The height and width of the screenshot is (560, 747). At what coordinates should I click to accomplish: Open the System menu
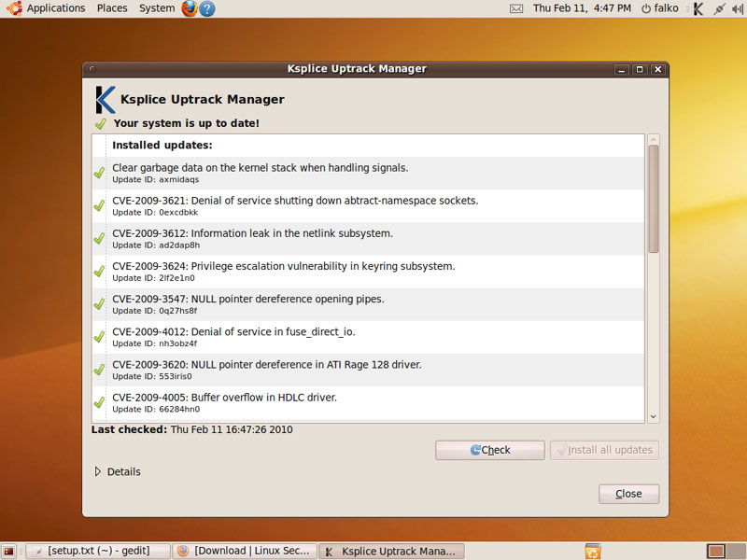pyautogui.click(x=156, y=8)
